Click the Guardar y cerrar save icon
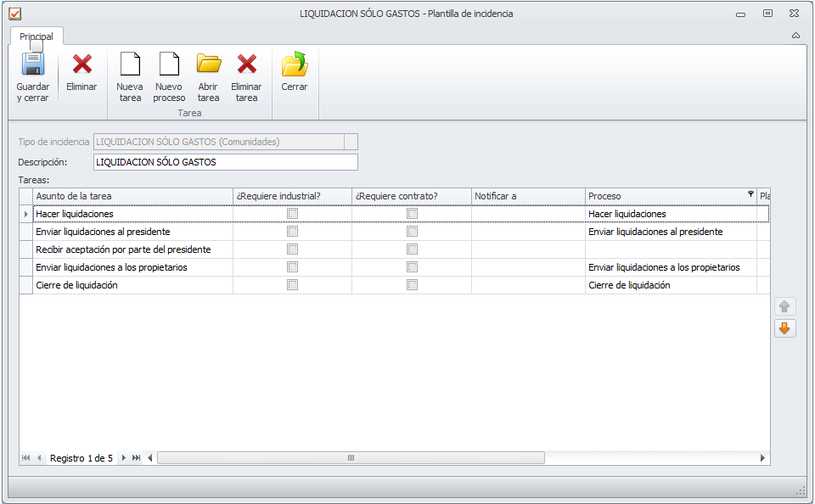The image size is (815, 504). click(x=32, y=65)
